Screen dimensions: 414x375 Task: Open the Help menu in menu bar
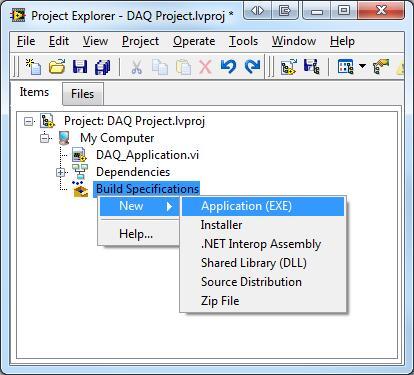(x=342, y=41)
